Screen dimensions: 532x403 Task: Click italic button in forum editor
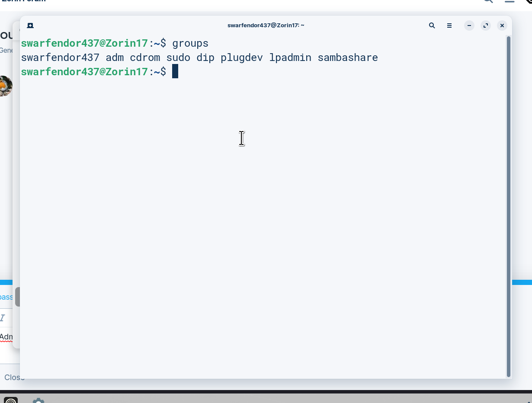(2, 318)
